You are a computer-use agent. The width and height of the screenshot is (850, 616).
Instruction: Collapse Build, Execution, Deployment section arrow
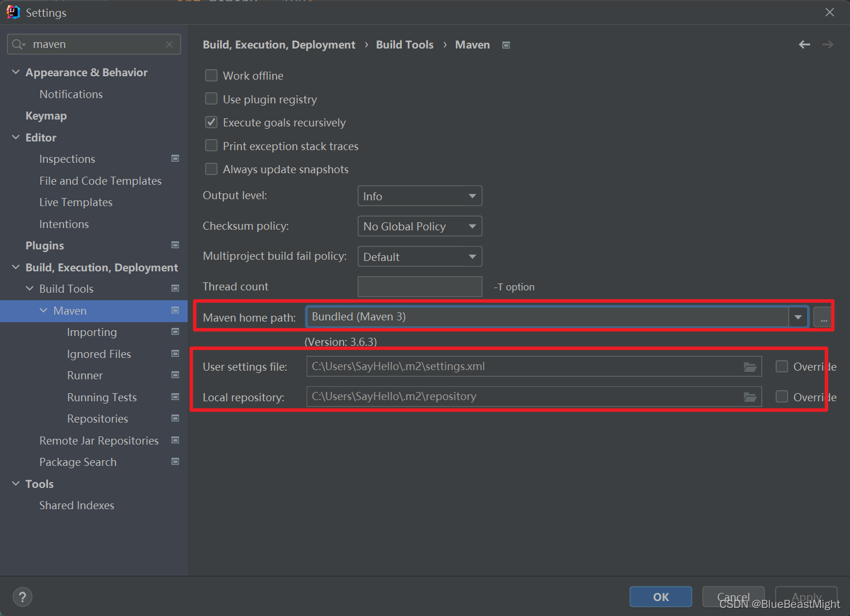pyautogui.click(x=16, y=267)
